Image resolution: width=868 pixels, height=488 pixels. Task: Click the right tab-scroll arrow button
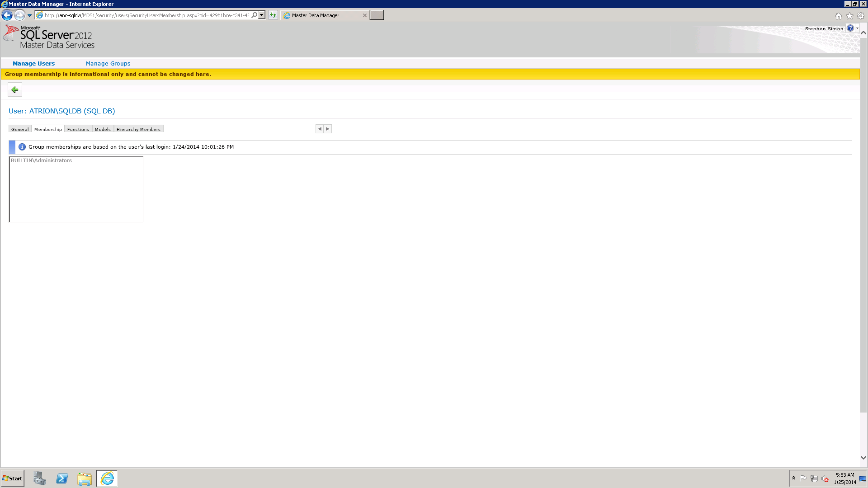coord(328,129)
